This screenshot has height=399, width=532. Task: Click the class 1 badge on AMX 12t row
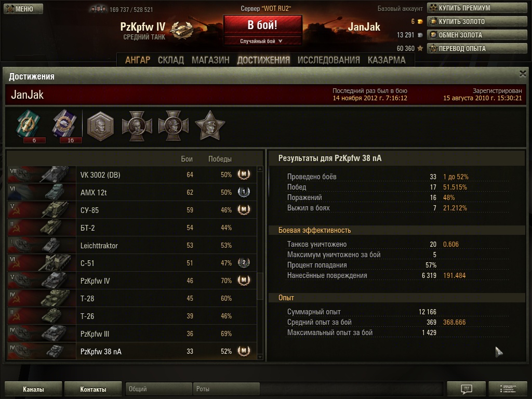click(x=244, y=192)
